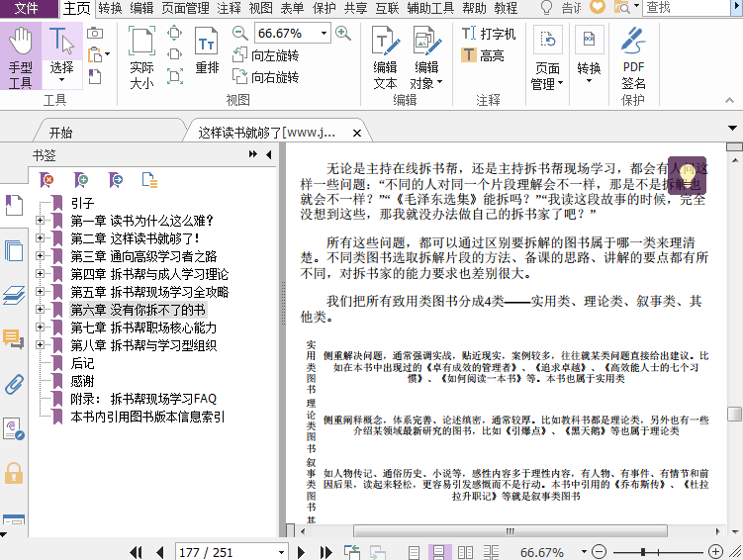Switch to the 保护 (Protect) tab
Screen dimensions: 743x560
(325, 8)
